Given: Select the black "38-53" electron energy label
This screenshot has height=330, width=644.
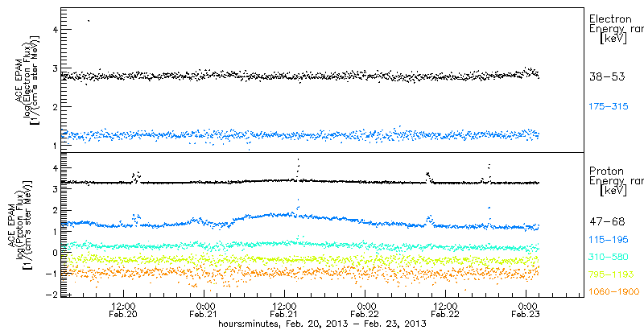Looking at the screenshot, I should 607,76.
